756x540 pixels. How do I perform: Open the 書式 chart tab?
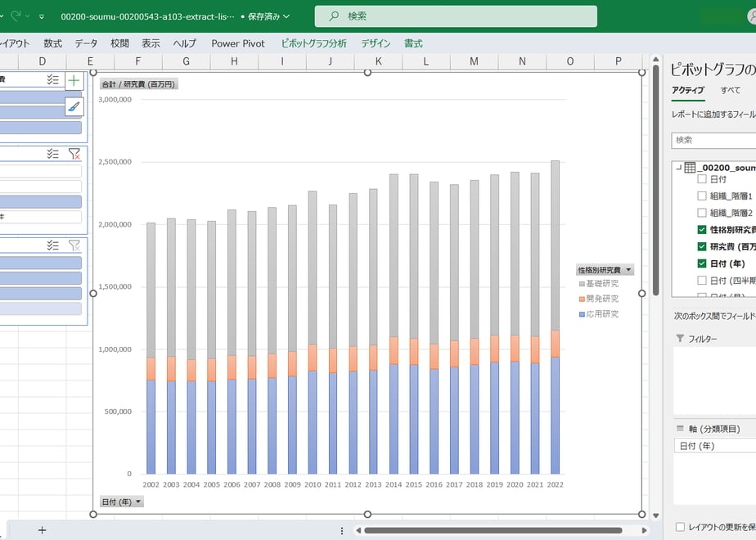point(413,43)
